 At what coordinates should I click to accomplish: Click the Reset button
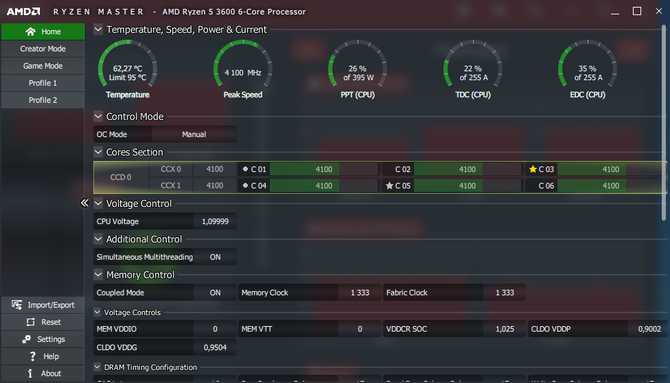pos(43,322)
